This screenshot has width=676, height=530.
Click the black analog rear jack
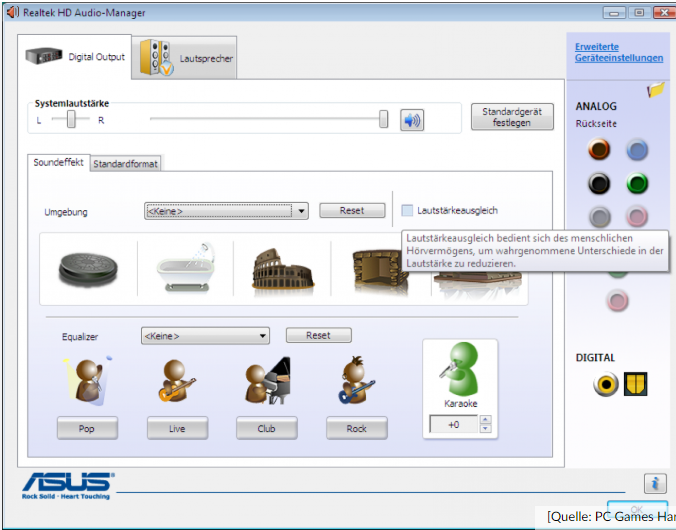pyautogui.click(x=599, y=183)
